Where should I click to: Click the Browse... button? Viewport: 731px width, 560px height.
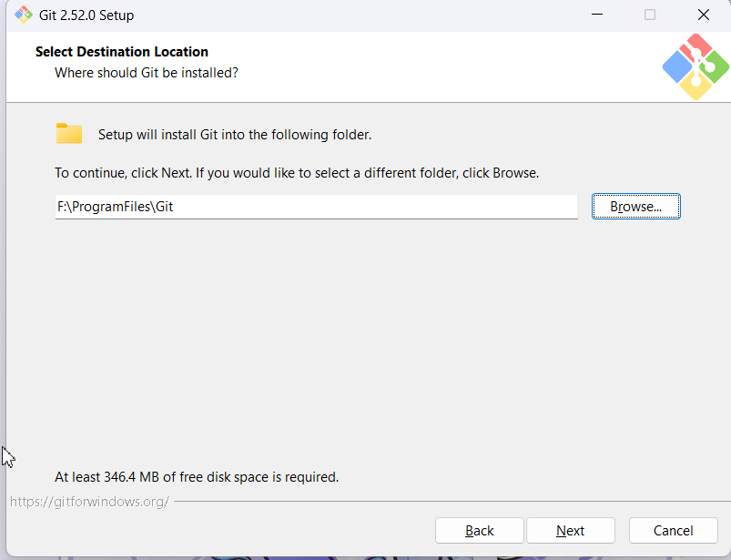[636, 206]
